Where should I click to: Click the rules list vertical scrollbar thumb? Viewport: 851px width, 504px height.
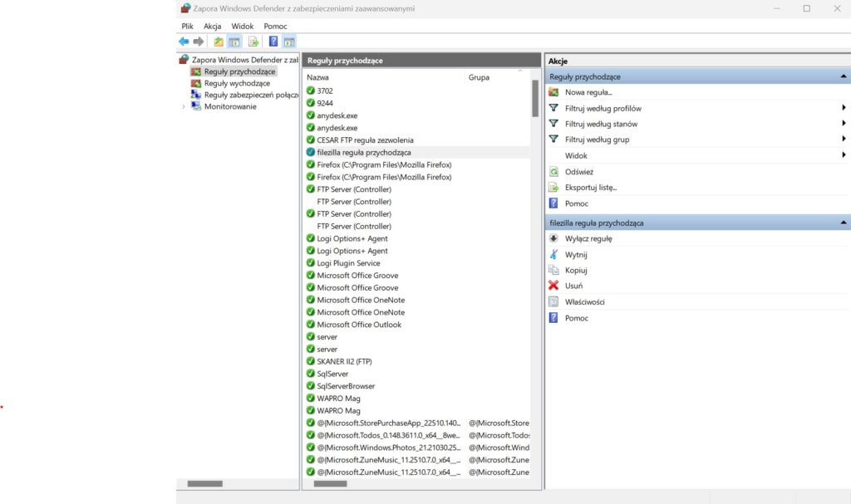point(535,98)
